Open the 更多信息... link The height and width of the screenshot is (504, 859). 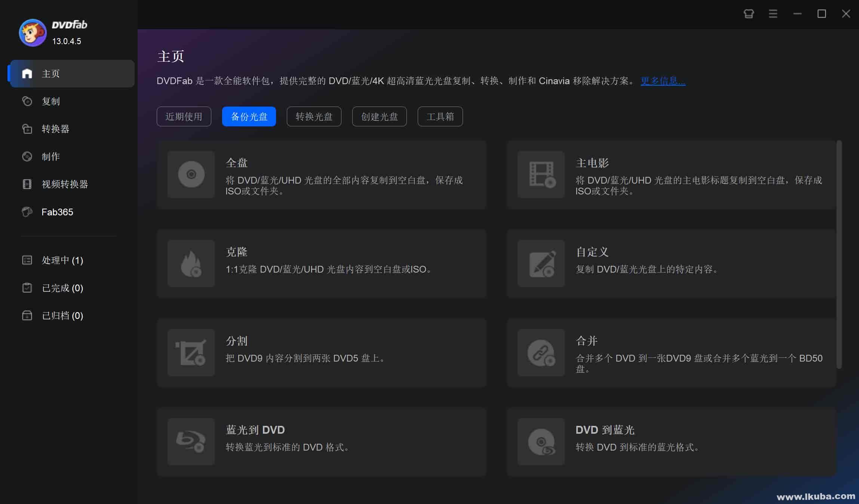pos(663,81)
